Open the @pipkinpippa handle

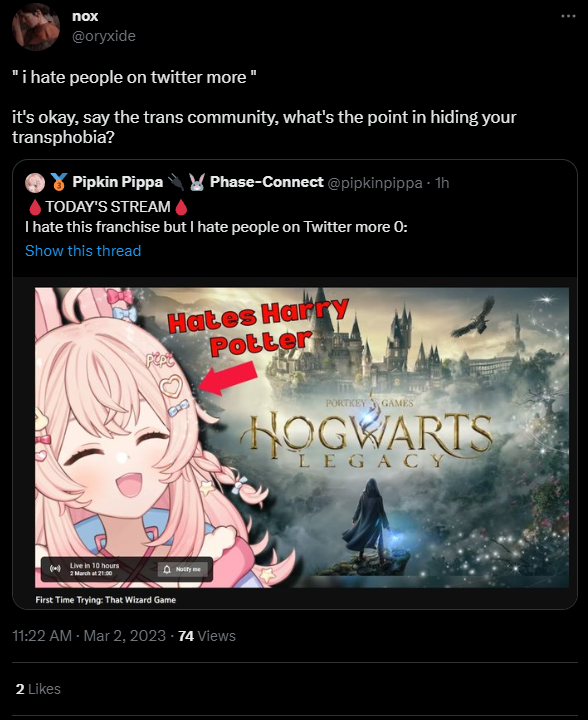[x=375, y=183]
